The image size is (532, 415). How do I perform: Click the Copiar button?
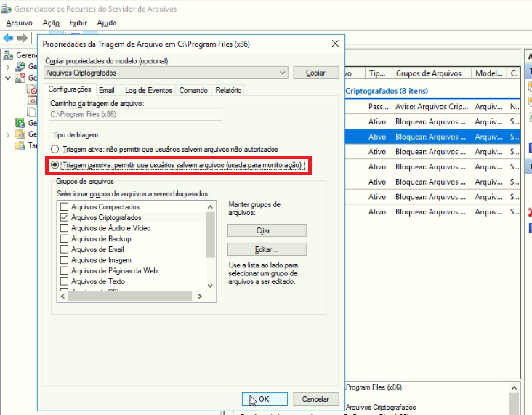(x=315, y=73)
